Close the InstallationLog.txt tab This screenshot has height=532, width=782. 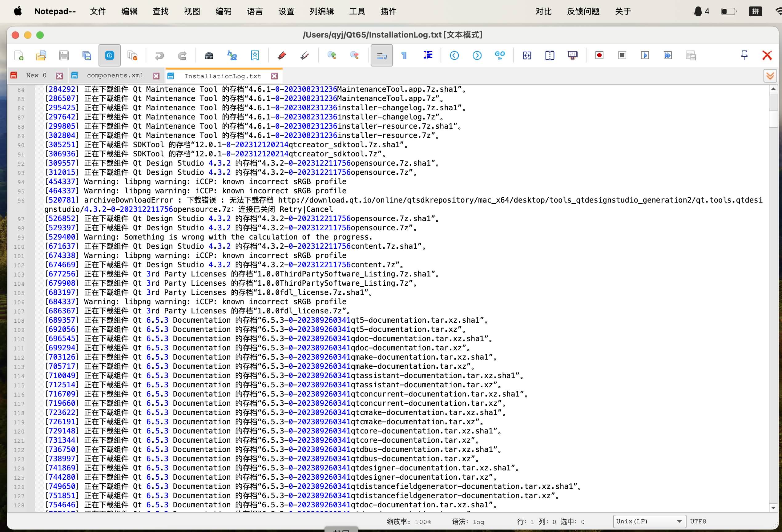(275, 76)
